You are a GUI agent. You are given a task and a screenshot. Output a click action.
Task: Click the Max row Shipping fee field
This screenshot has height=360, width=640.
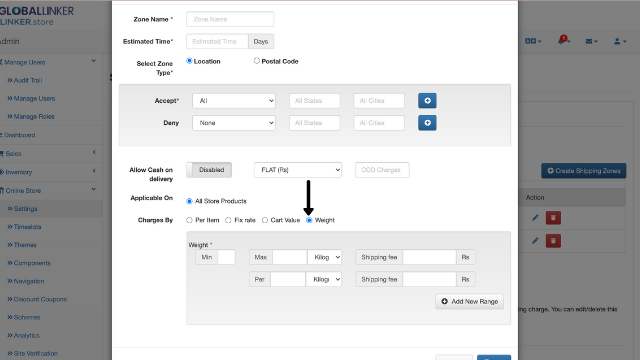(x=429, y=257)
